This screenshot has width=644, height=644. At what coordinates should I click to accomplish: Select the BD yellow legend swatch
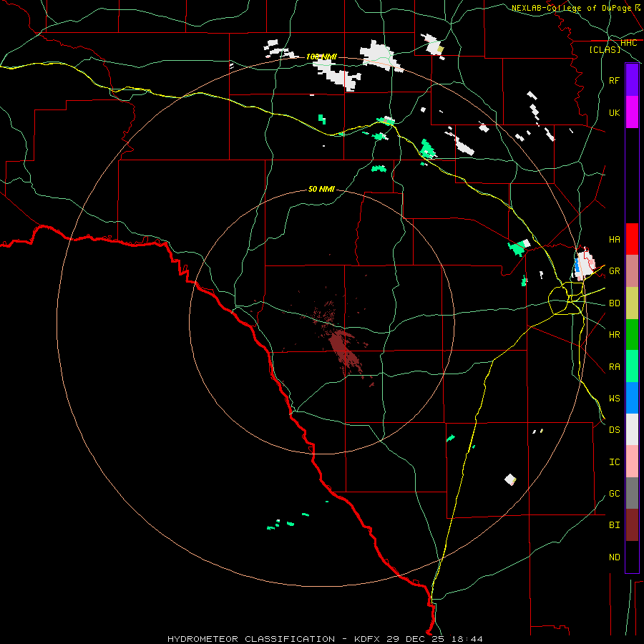tap(632, 303)
